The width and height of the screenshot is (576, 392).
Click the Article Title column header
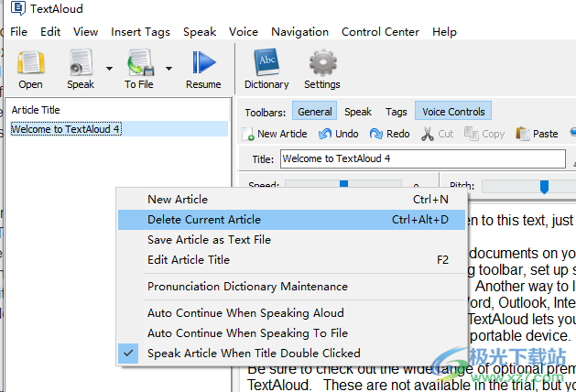[x=36, y=110]
